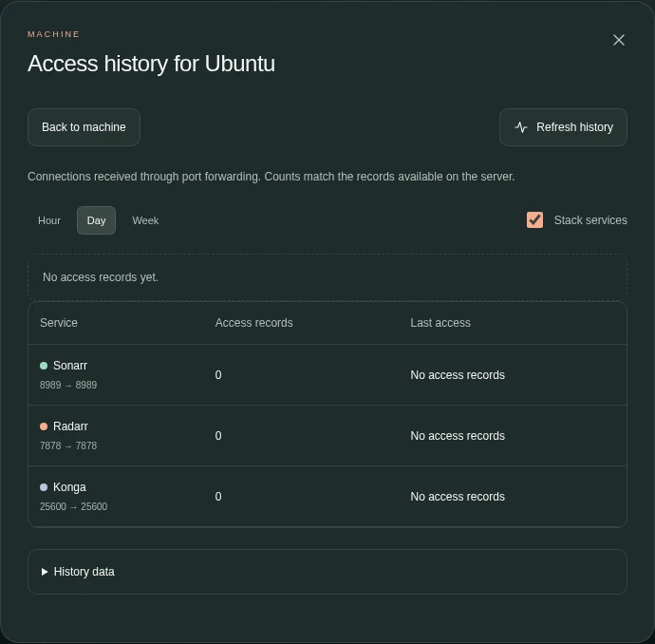655x644 pixels.
Task: Click the orange dot next to Radarr
Action: [x=44, y=426]
